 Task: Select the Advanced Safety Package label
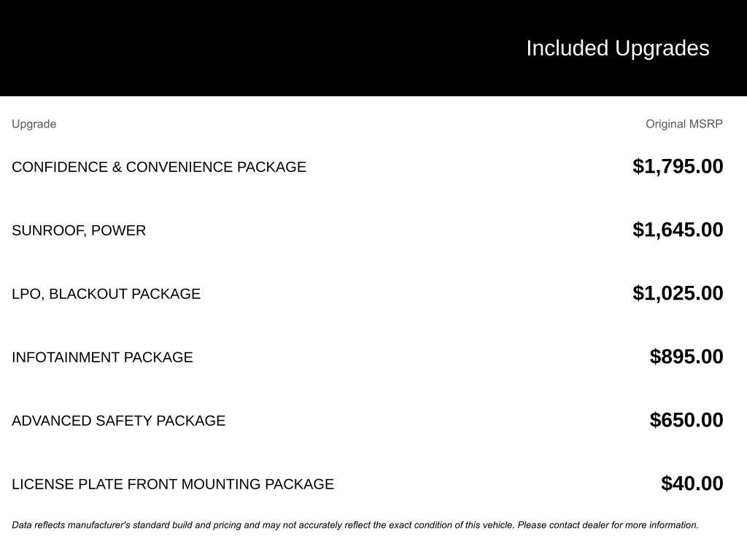[x=118, y=421]
